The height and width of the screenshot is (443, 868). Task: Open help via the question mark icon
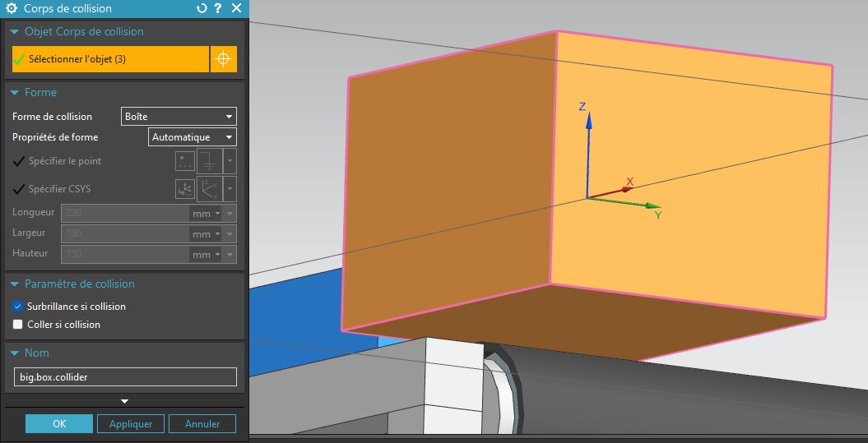(x=218, y=8)
